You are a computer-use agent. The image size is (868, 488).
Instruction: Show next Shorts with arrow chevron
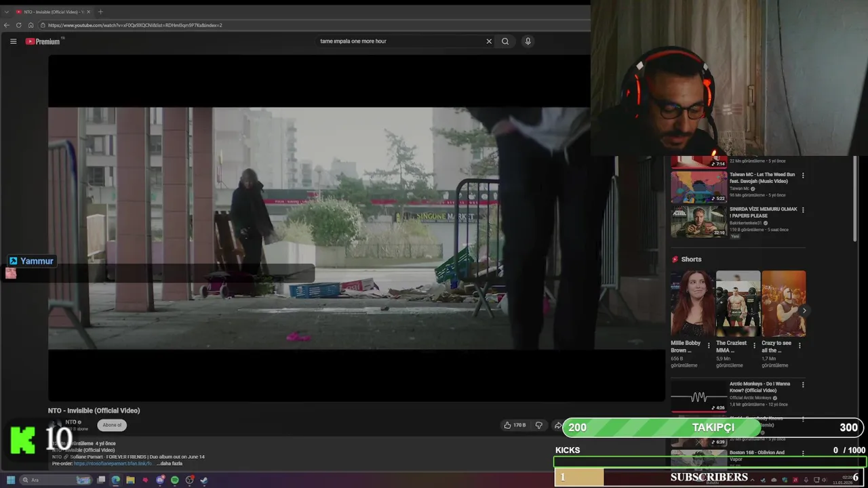click(804, 310)
